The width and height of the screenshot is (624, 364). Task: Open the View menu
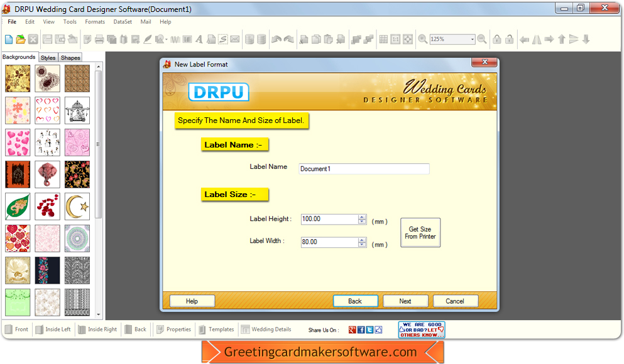pyautogui.click(x=49, y=22)
